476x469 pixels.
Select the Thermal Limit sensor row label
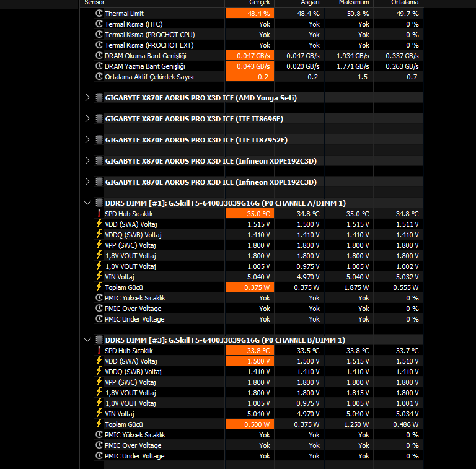pos(124,14)
